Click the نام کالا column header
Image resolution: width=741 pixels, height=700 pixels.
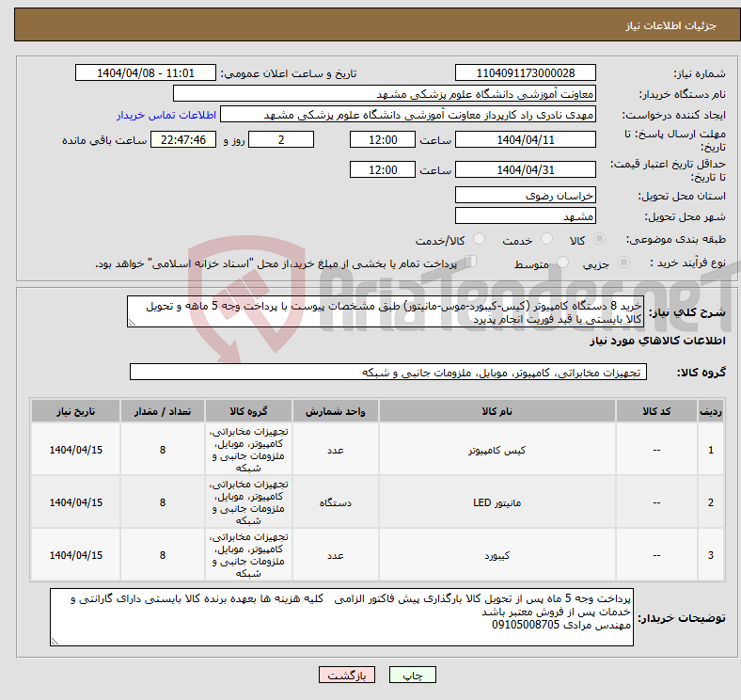point(497,411)
